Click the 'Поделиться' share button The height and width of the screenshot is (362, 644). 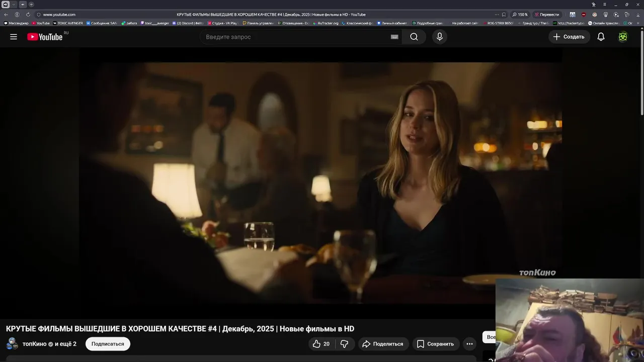tap(383, 344)
